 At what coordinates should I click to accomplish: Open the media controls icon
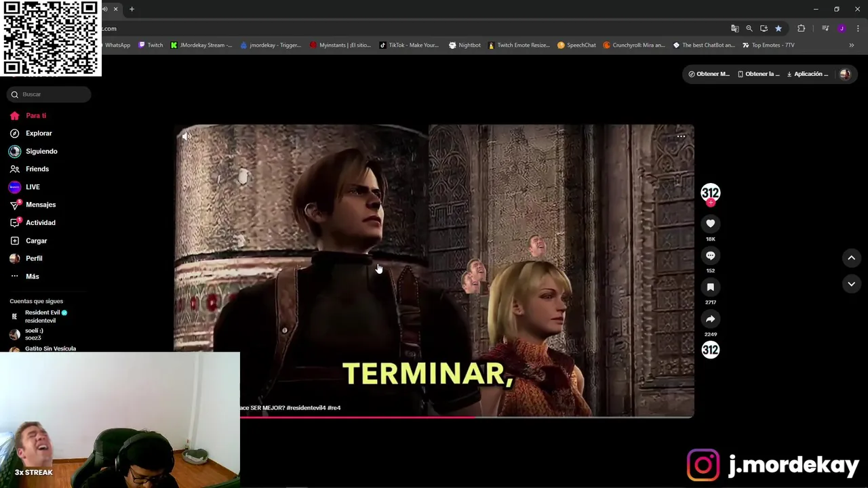pos(825,28)
